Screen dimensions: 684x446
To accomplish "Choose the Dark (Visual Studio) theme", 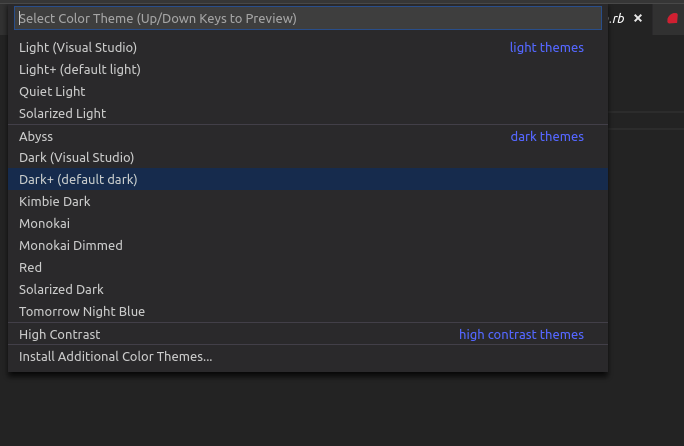I will click(x=76, y=157).
